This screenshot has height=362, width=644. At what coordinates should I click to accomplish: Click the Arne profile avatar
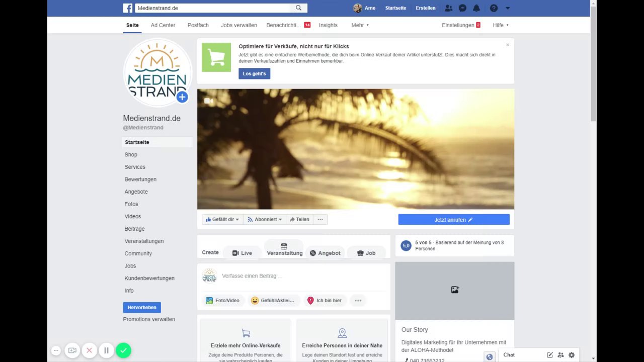tap(358, 8)
